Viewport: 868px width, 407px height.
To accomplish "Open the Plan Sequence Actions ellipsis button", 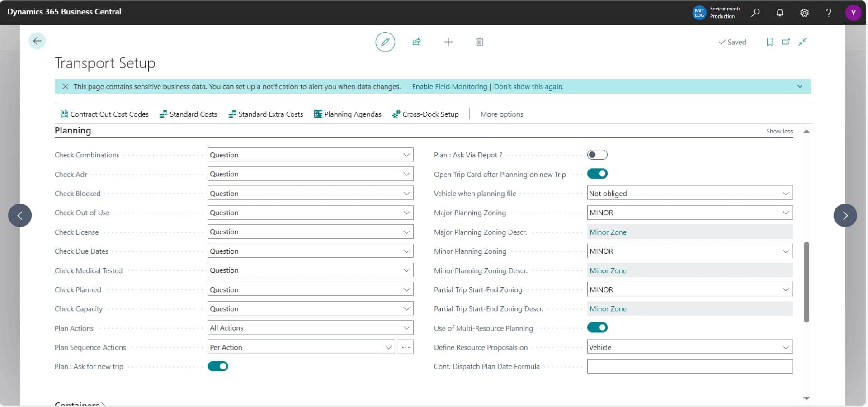I will coord(406,347).
